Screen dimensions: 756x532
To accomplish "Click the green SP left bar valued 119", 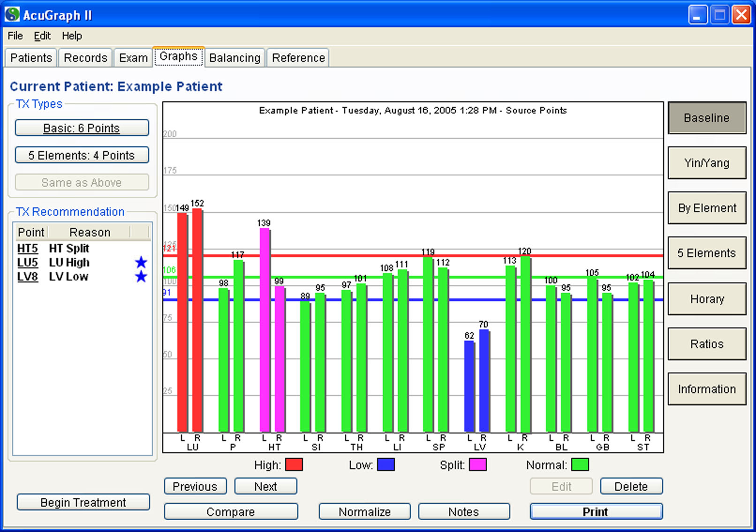I will 428,345.
